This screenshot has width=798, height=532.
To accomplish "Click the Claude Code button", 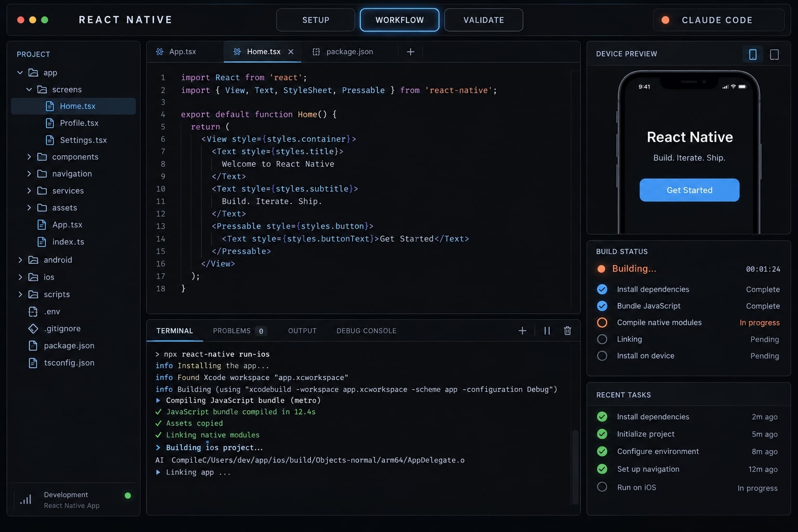I will pos(719,20).
